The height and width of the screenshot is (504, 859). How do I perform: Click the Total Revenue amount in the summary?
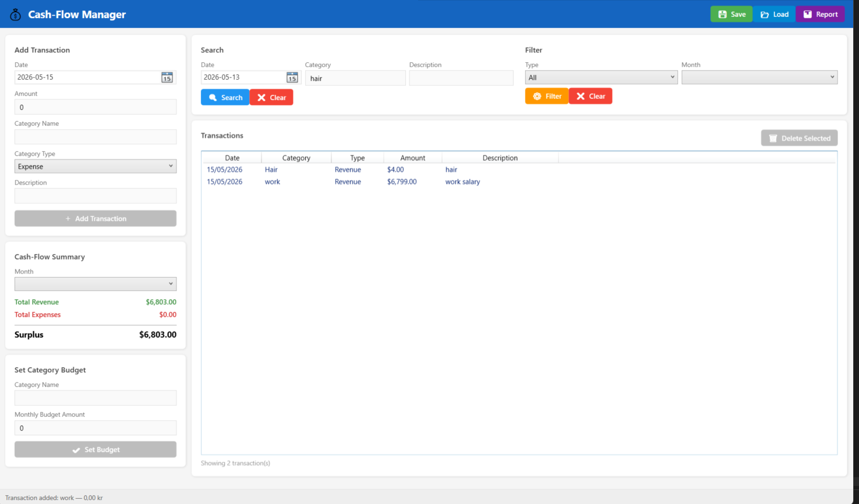pos(161,302)
